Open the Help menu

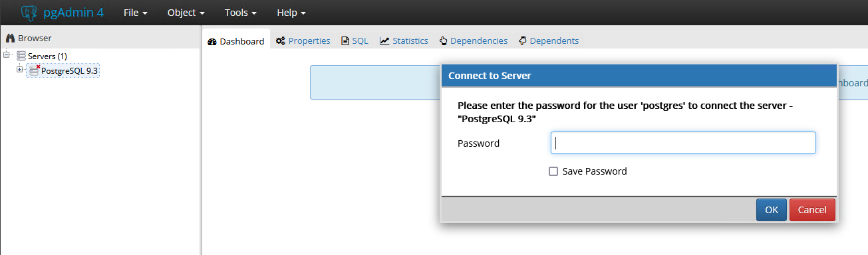[291, 13]
